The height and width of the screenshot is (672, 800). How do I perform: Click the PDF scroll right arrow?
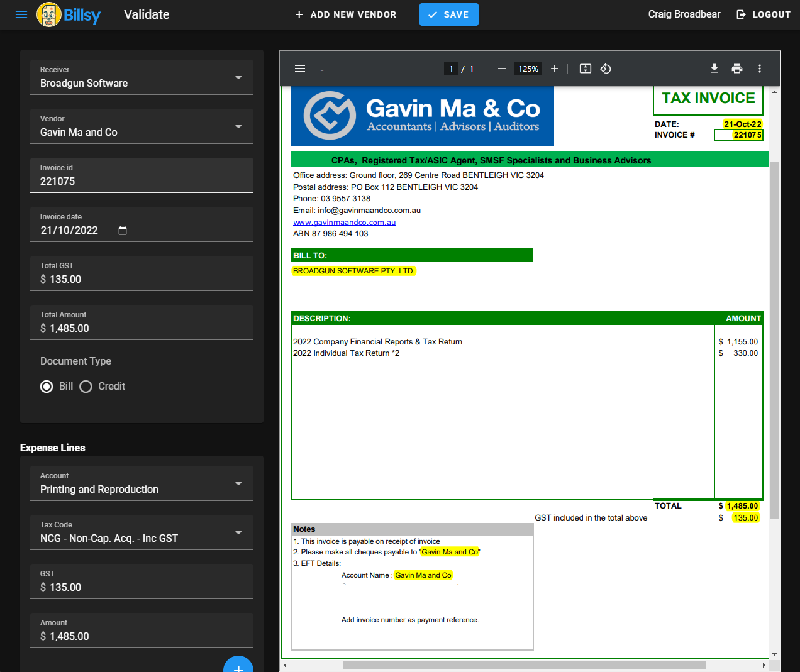(x=764, y=665)
